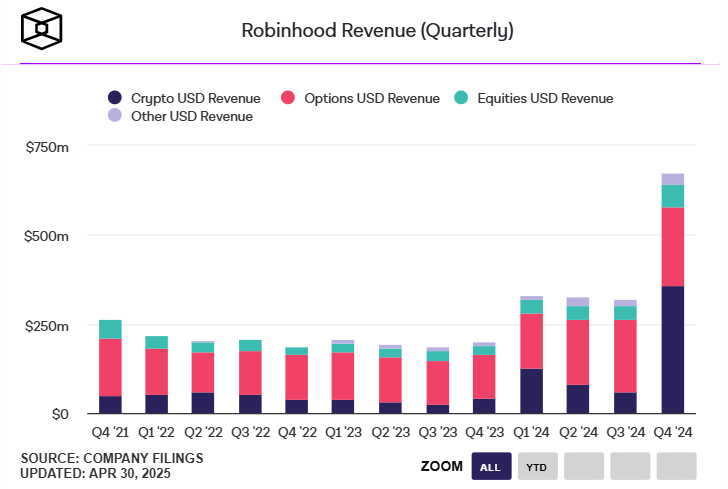Toggle Options USD Revenue legend series
The width and height of the screenshot is (728, 489).
pyautogui.click(x=360, y=98)
